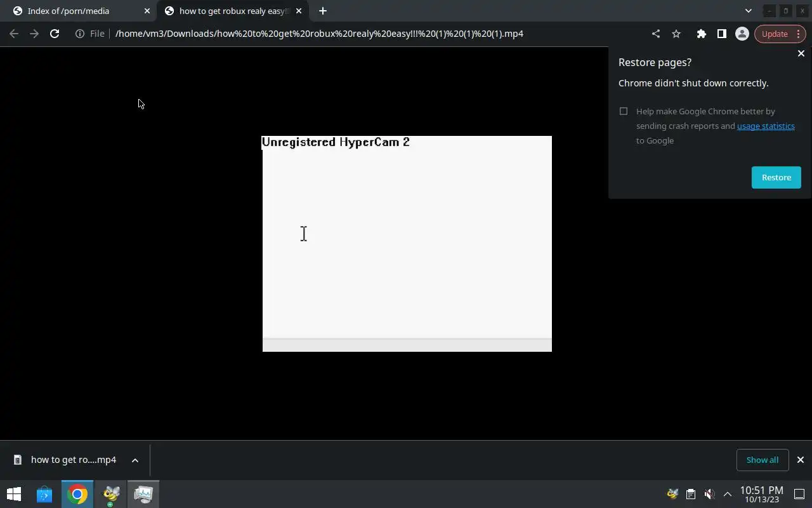Share this page icon

[656, 34]
